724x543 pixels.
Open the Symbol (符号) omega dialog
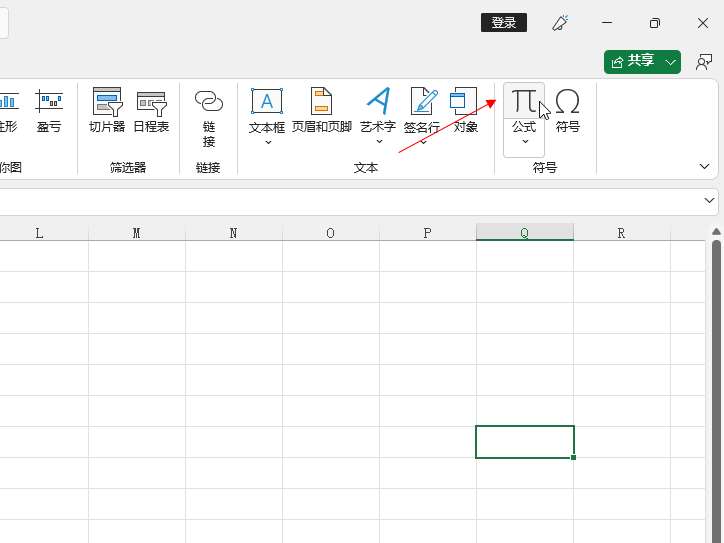[567, 111]
